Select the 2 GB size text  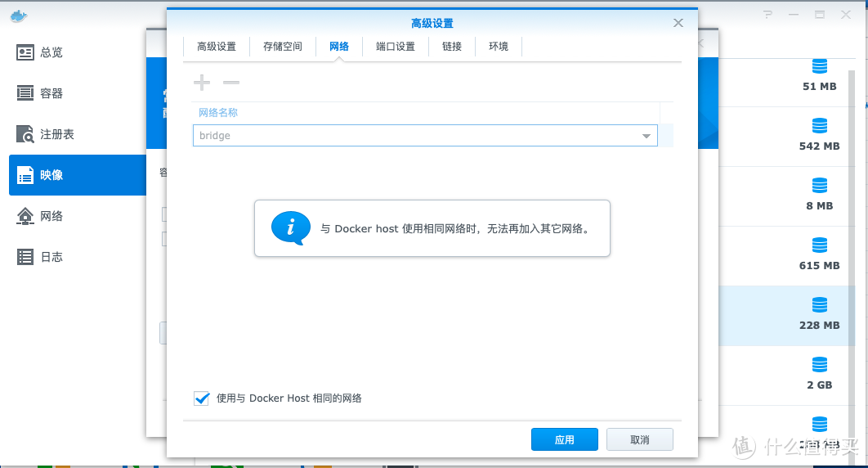tap(820, 385)
